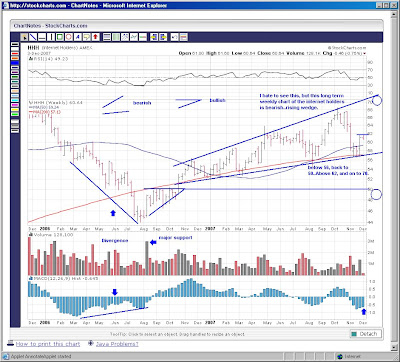Click the last toolbar icon with colored lines
Image resolution: width=400 pixels, height=362 pixels.
pyautogui.click(x=184, y=37)
